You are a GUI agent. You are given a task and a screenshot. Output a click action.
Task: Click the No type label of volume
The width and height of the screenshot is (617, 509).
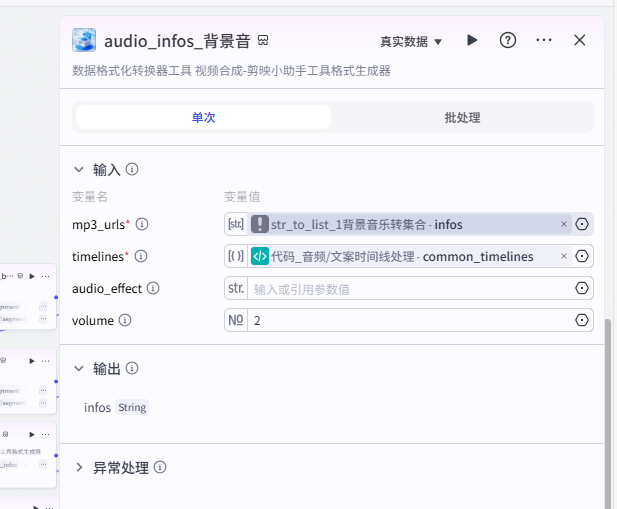(x=236, y=320)
